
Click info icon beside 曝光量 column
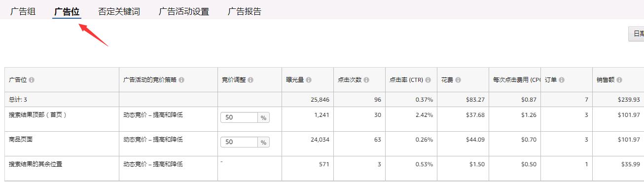point(309,80)
